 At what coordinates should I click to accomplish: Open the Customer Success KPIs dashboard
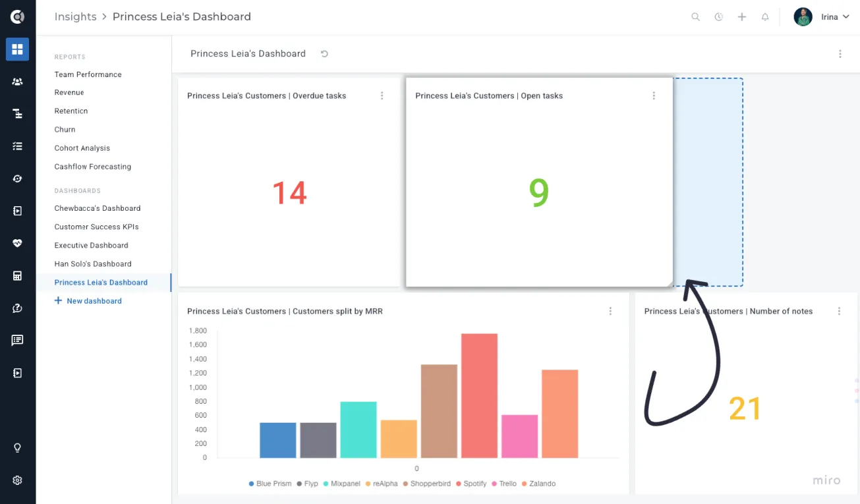(x=97, y=227)
